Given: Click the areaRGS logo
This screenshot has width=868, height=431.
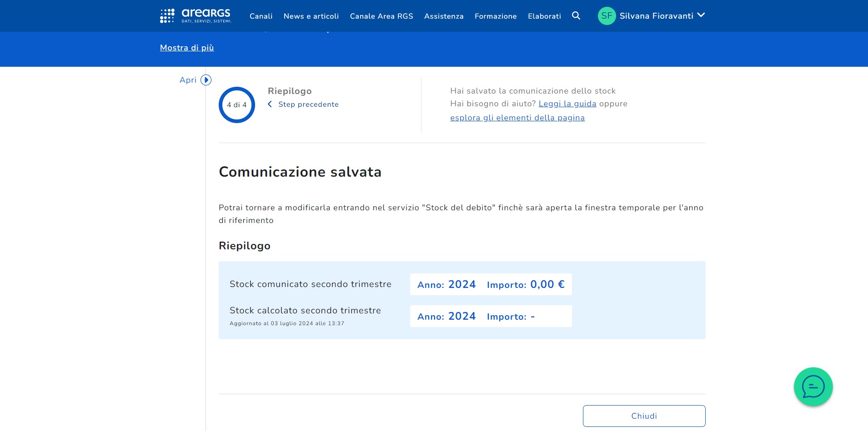Looking at the screenshot, I should pos(196,15).
